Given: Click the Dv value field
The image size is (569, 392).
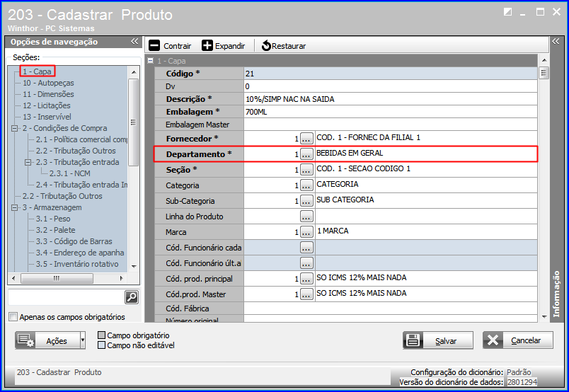Looking at the screenshot, I should tap(391, 86).
